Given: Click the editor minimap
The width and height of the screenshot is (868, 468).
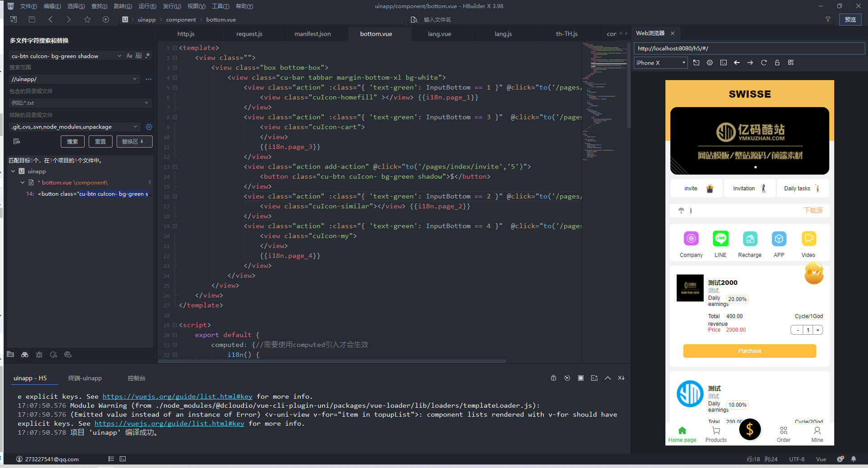Looking at the screenshot, I should tap(605, 103).
